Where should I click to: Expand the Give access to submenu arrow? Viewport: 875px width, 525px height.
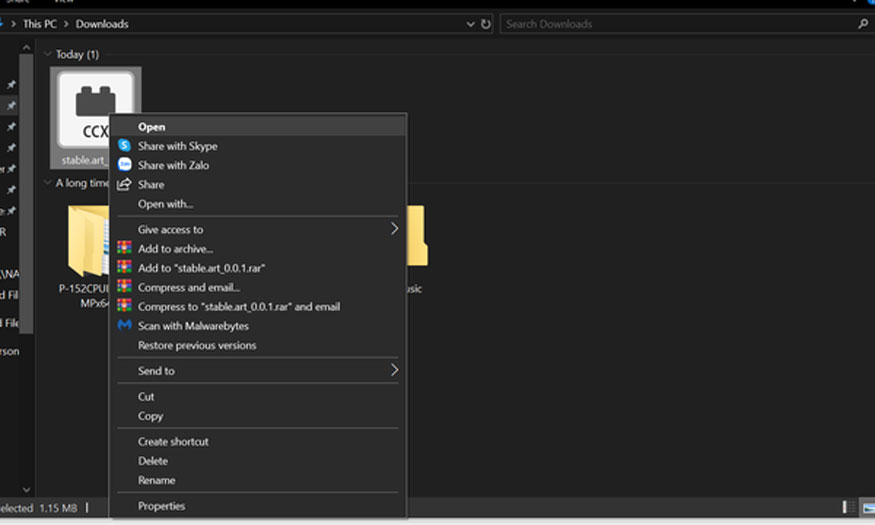point(394,229)
